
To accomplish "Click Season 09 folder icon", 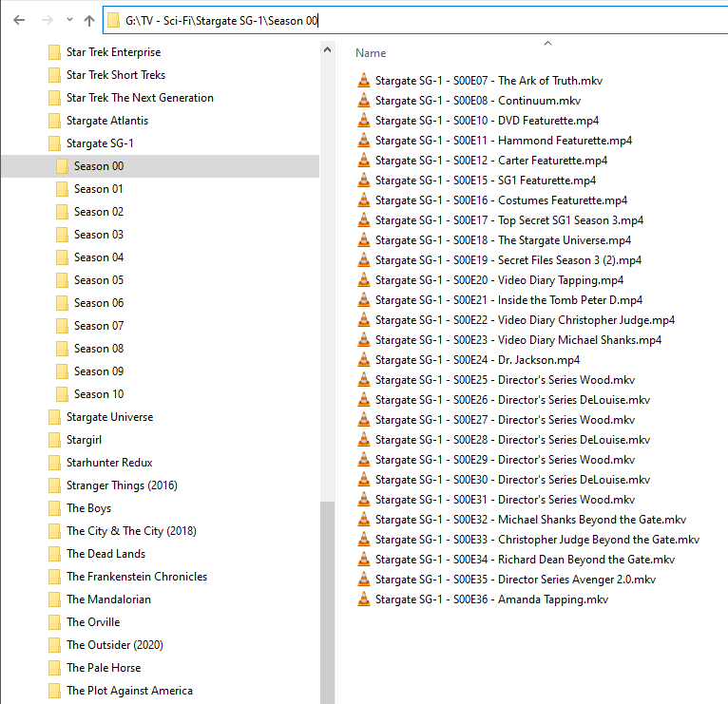I will coord(62,371).
